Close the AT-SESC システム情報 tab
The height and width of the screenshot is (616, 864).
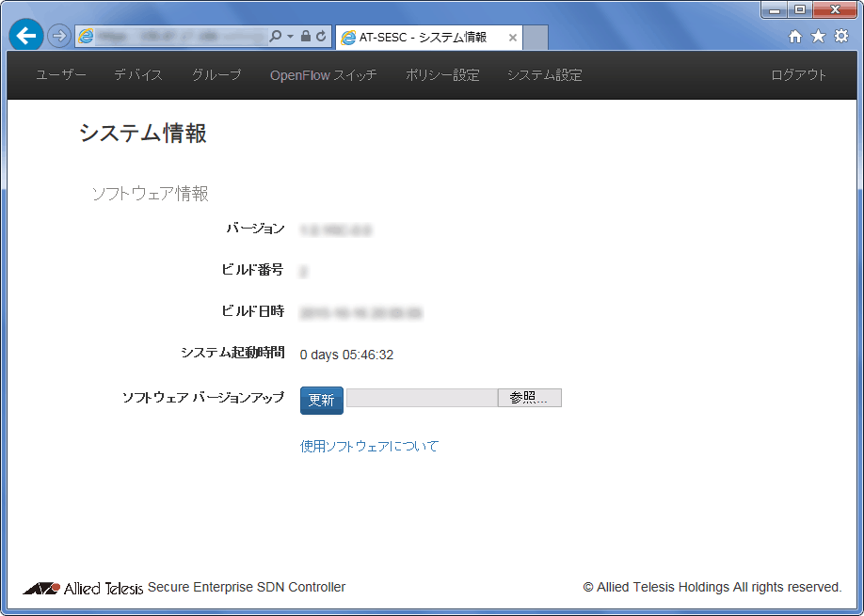(x=512, y=38)
